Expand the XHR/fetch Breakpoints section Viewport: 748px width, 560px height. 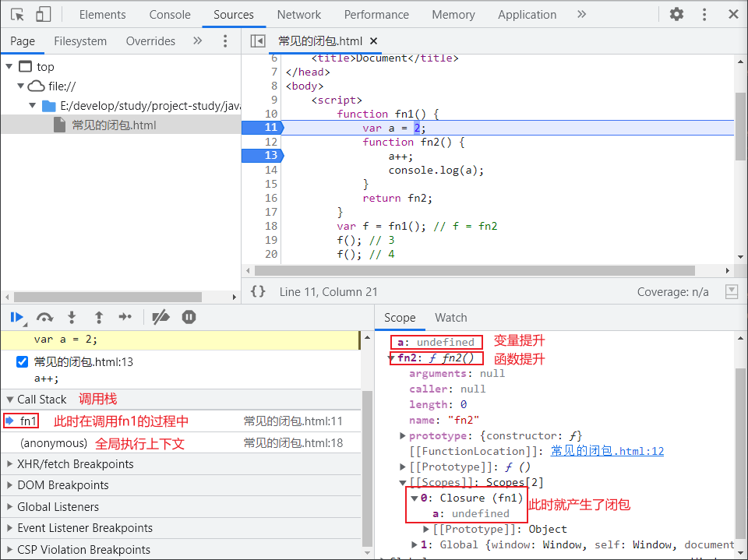76,464
